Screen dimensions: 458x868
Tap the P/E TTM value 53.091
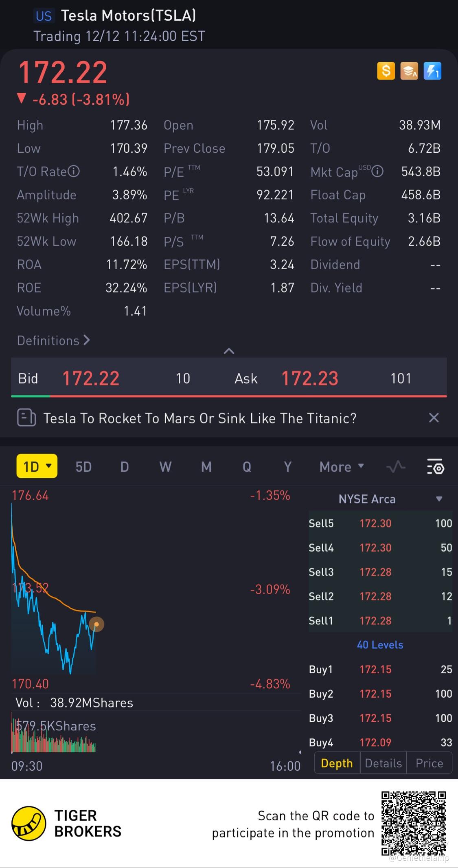(x=275, y=171)
